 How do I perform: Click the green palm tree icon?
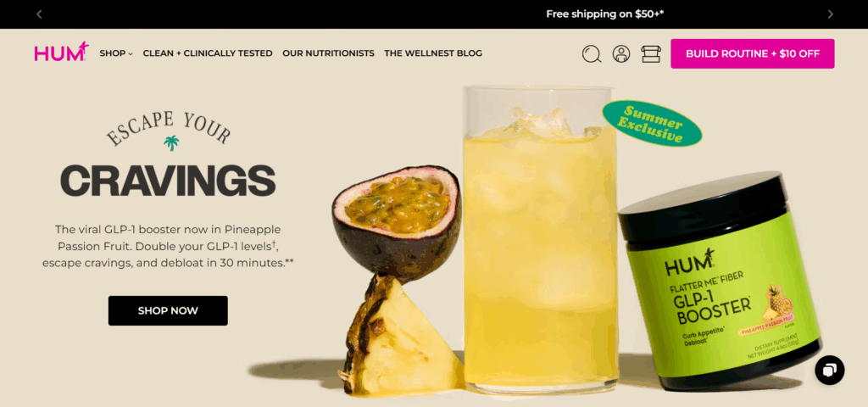171,142
